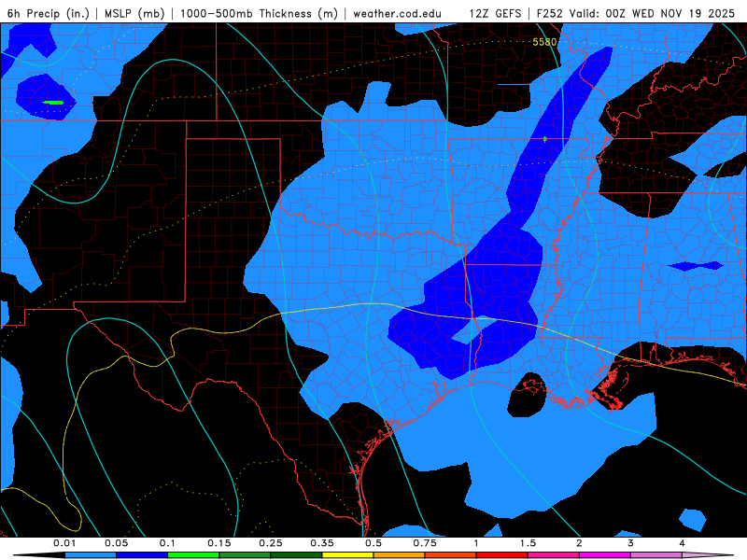Image resolution: width=747 pixels, height=560 pixels.
Task: Pick the yellow 0.35–0.5 legend swatch
Action: click(347, 555)
